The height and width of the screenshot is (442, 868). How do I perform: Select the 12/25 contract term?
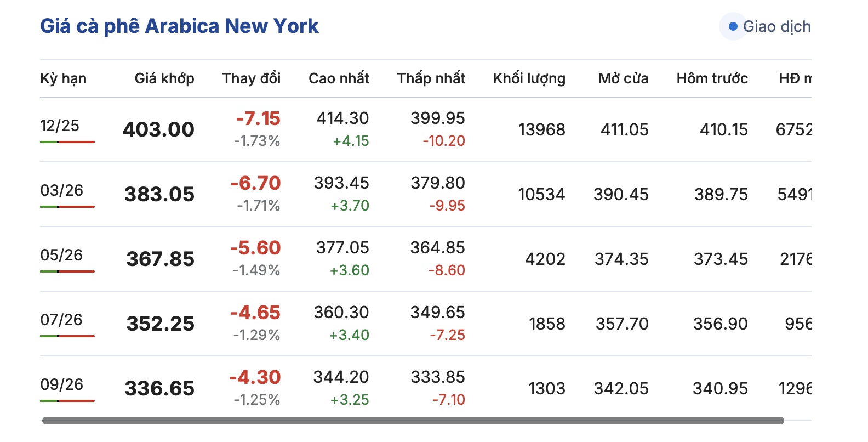tap(60, 126)
